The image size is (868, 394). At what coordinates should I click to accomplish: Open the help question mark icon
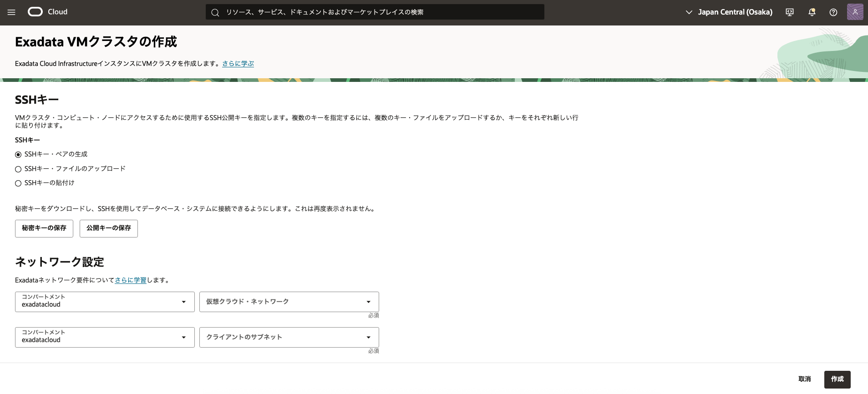pos(833,12)
